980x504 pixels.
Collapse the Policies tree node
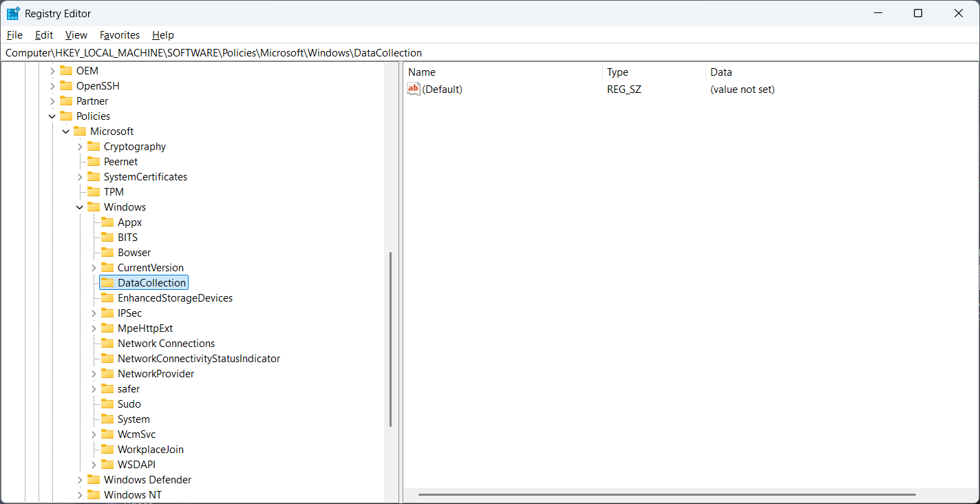click(52, 116)
